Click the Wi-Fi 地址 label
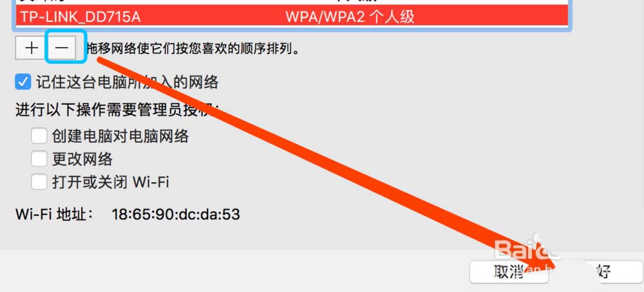Screen dimensions: 644x292 click(x=55, y=214)
